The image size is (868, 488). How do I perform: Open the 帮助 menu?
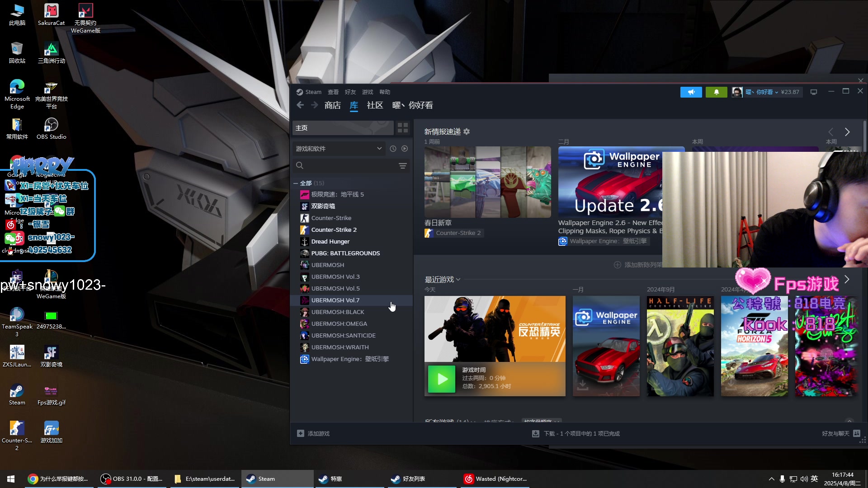point(385,92)
